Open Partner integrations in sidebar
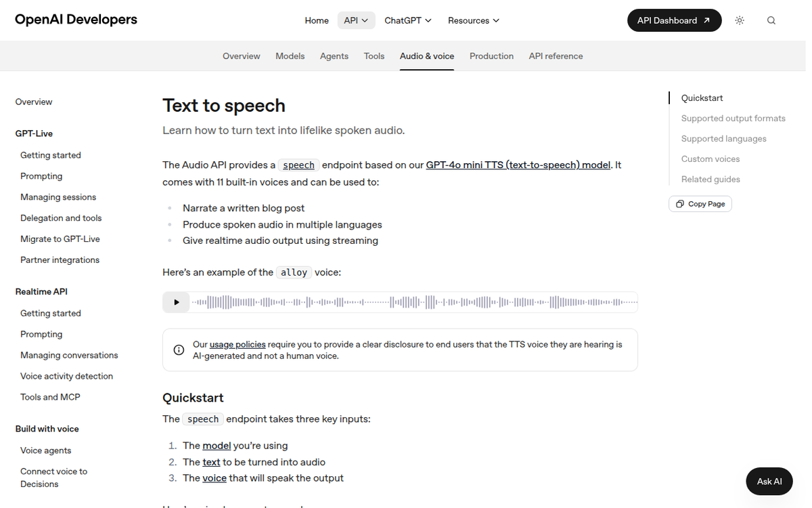Screen dimensions: 812x508 [60, 260]
